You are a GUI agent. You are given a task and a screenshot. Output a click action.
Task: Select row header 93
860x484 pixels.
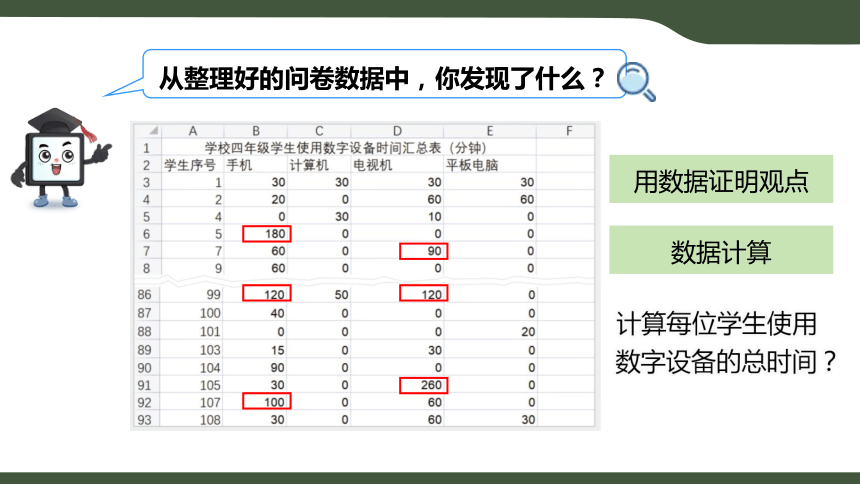tap(145, 420)
